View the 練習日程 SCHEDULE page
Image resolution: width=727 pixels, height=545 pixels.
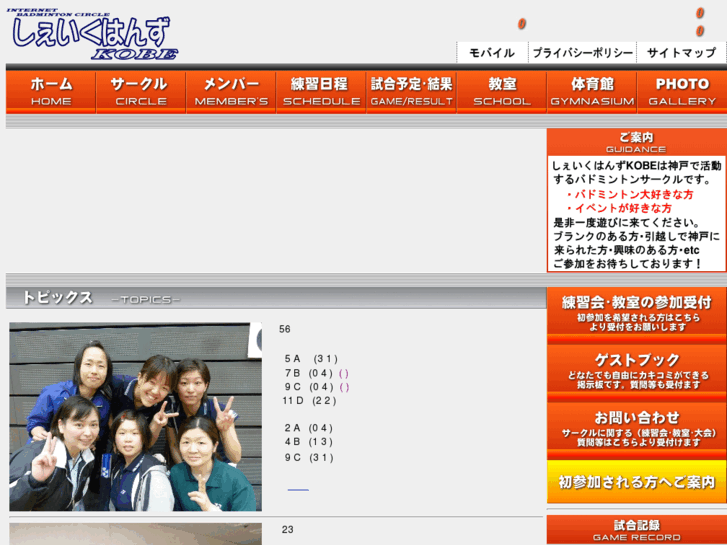(x=321, y=92)
